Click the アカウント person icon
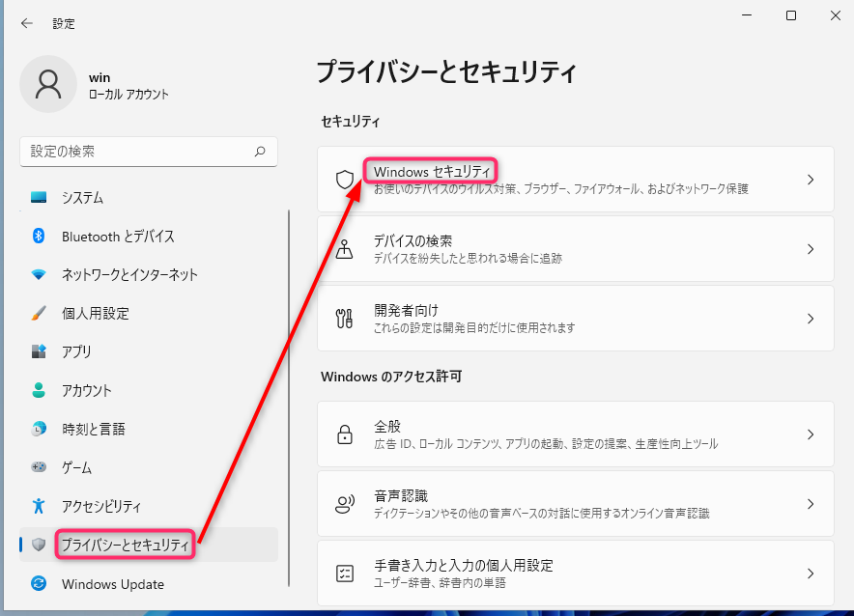854x616 pixels. point(39,390)
